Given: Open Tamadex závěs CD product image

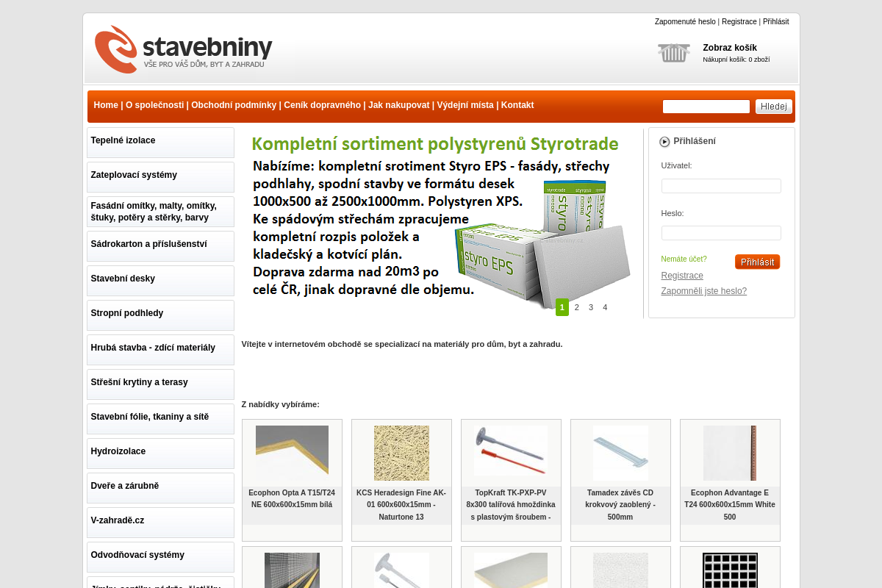Looking at the screenshot, I should (620, 453).
